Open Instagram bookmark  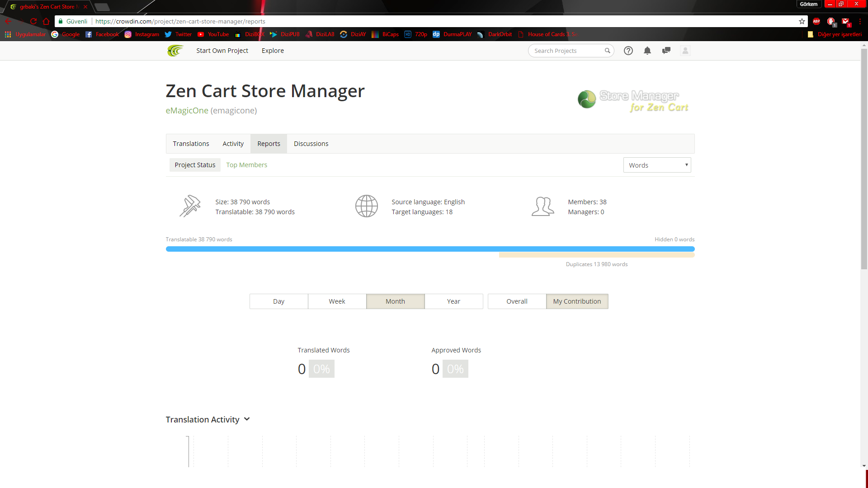[142, 34]
